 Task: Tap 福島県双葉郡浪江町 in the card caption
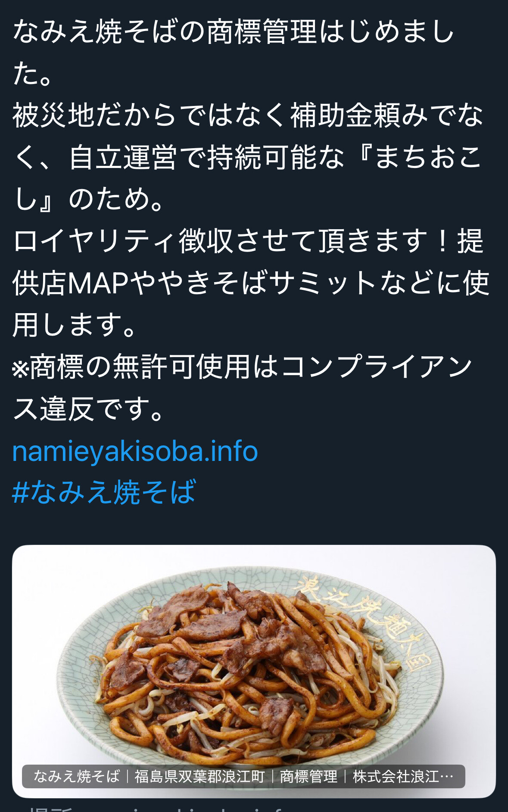coord(199,776)
